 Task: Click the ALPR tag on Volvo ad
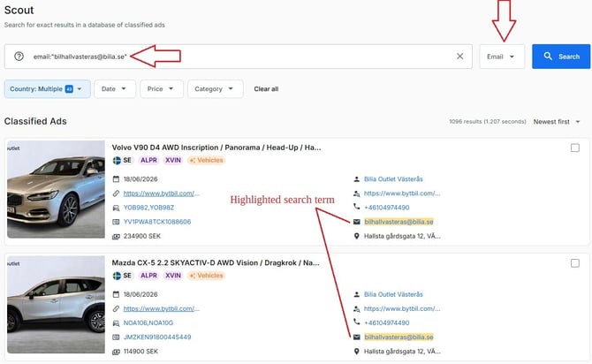pyautogui.click(x=148, y=160)
